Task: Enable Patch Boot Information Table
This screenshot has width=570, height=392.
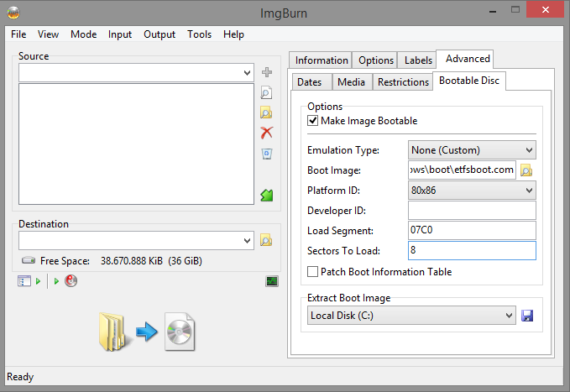Action: tap(312, 272)
